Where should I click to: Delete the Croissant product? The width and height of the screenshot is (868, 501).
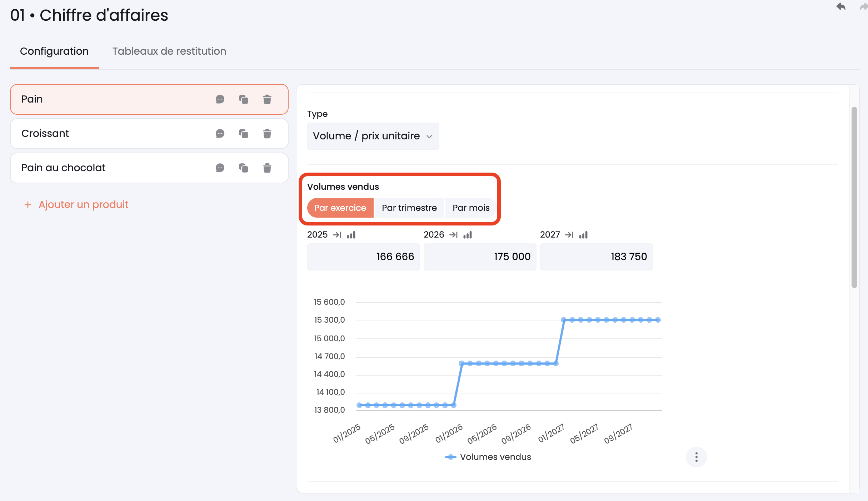[x=267, y=134]
